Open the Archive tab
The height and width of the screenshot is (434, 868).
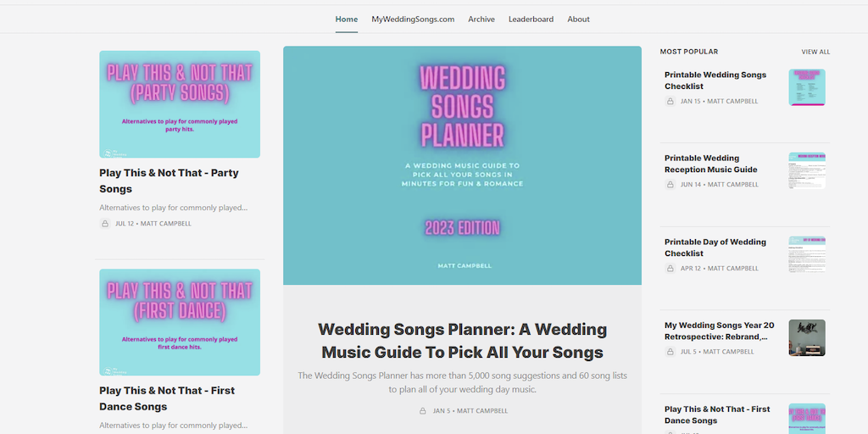click(x=481, y=19)
